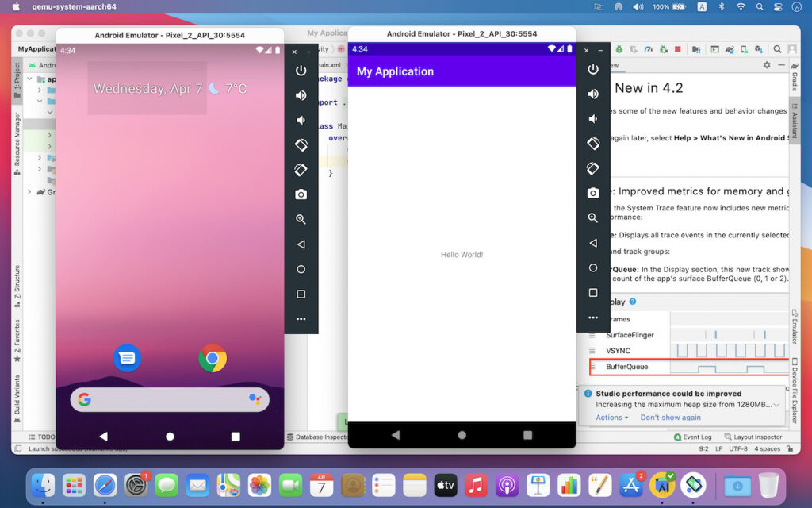
Task: Open the Gradle side tool window tab
Action: [x=795, y=81]
